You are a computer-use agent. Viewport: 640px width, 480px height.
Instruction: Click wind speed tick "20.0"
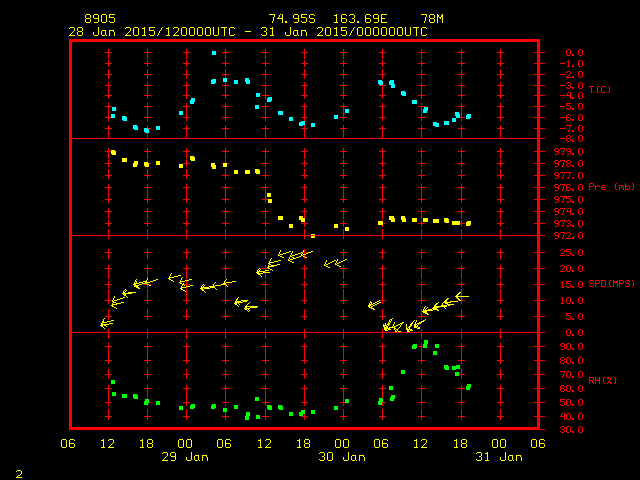point(571,269)
